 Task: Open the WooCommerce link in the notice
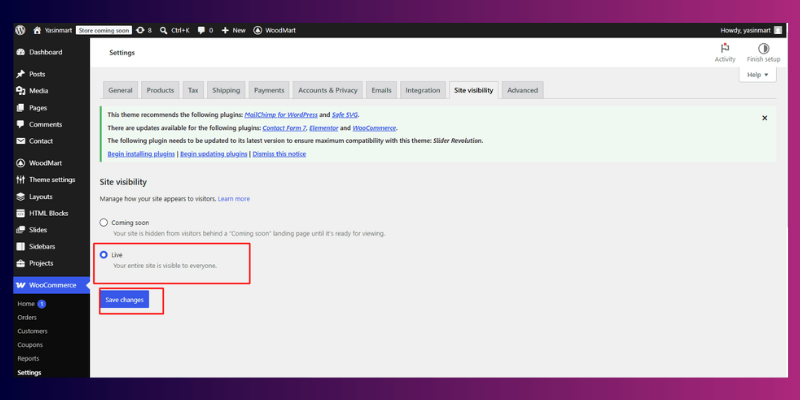[x=374, y=128]
